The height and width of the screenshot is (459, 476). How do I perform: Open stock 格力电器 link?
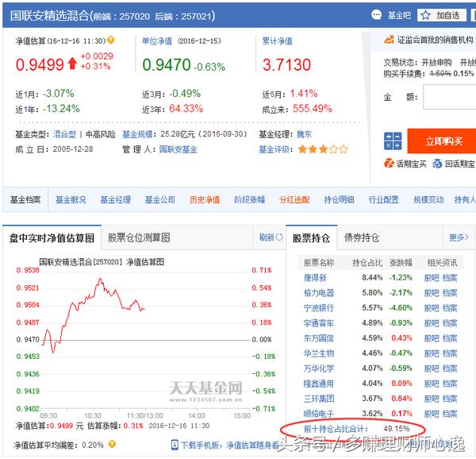pyautogui.click(x=319, y=293)
